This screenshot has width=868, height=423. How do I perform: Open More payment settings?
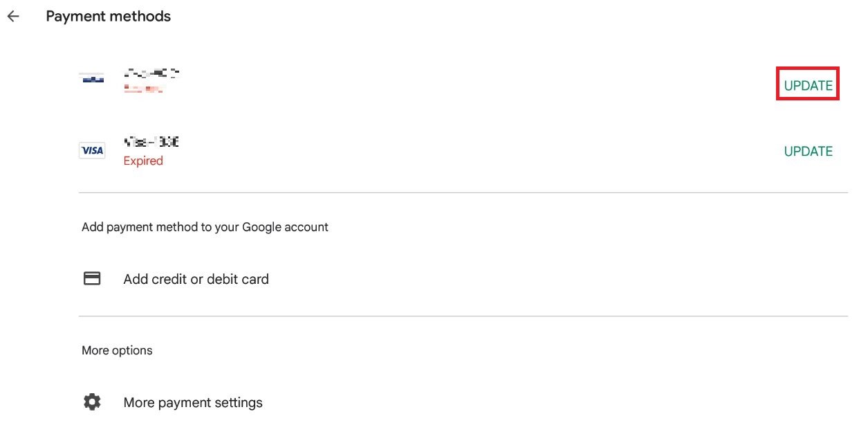(x=193, y=402)
